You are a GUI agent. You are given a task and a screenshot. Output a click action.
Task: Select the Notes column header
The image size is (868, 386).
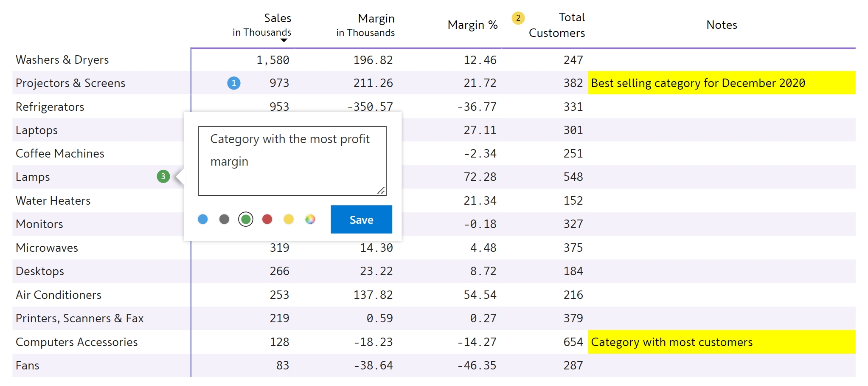coord(722,25)
